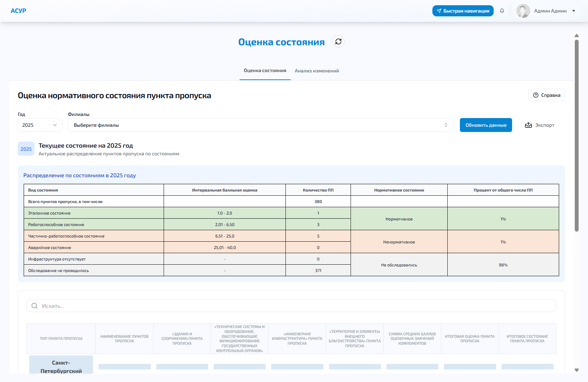This screenshot has height=382, width=588.
Task: Open the Год dropdown showing 2025
Action: click(40, 125)
